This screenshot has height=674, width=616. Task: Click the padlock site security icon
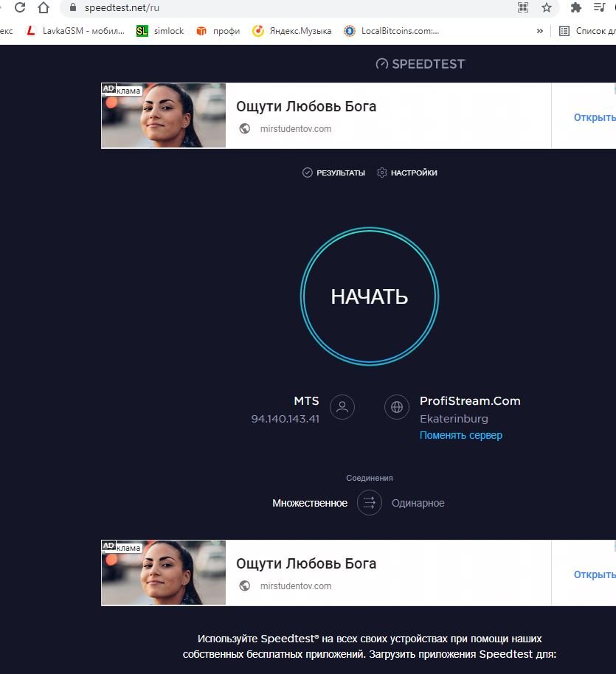pyautogui.click(x=73, y=7)
